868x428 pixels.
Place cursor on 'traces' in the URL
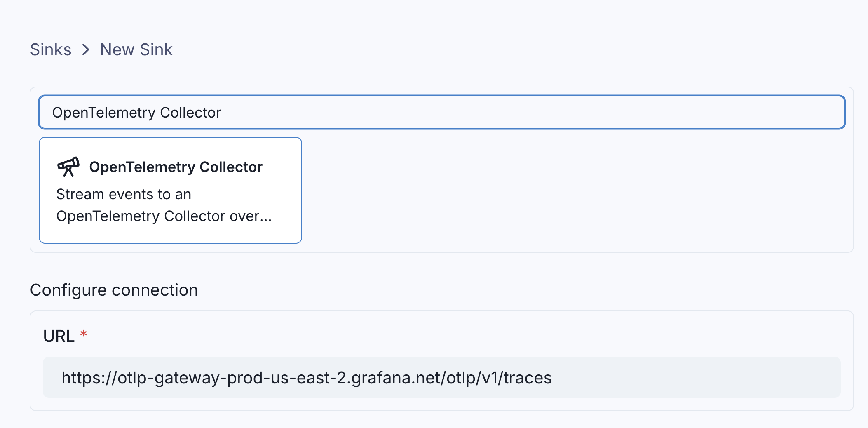tap(528, 378)
